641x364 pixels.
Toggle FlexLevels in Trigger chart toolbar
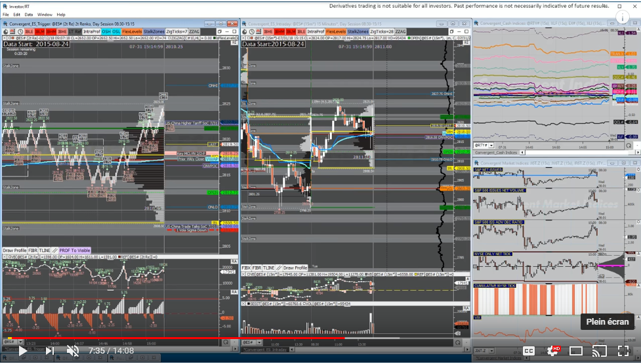tap(132, 31)
